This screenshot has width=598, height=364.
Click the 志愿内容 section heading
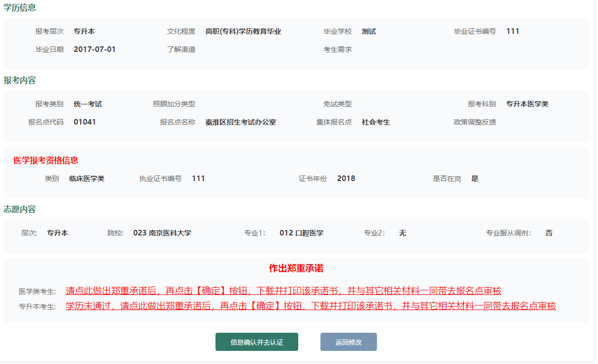20,209
